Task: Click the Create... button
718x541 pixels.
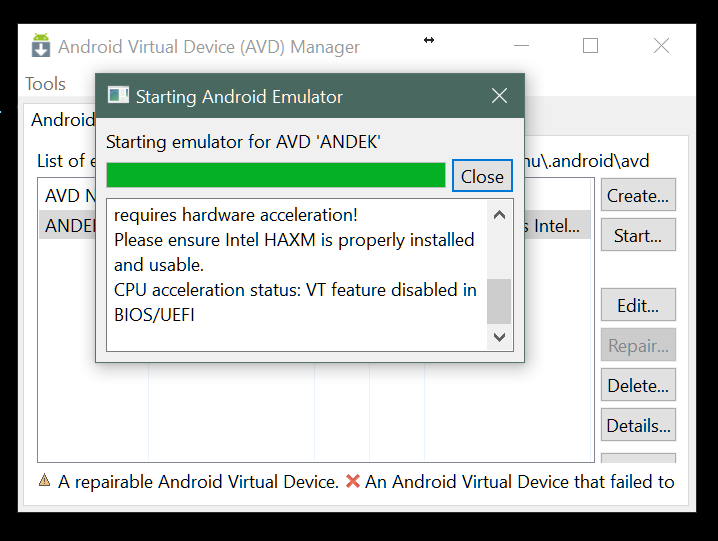Action: [638, 196]
